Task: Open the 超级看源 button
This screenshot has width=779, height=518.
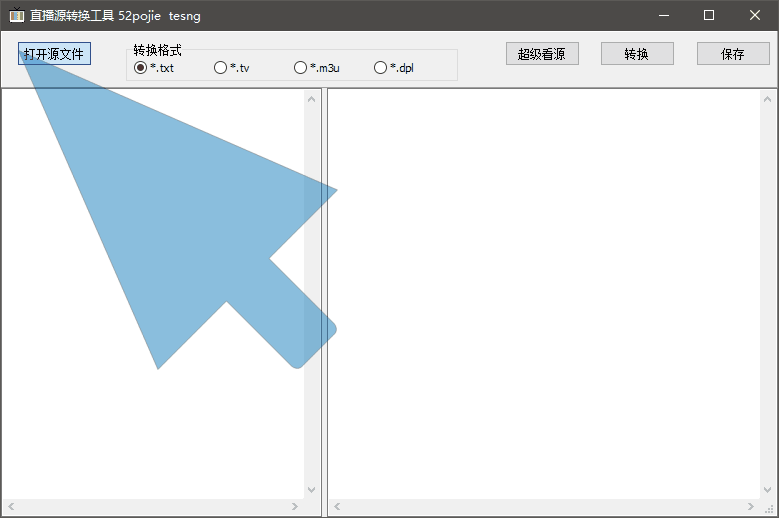Action: click(542, 54)
